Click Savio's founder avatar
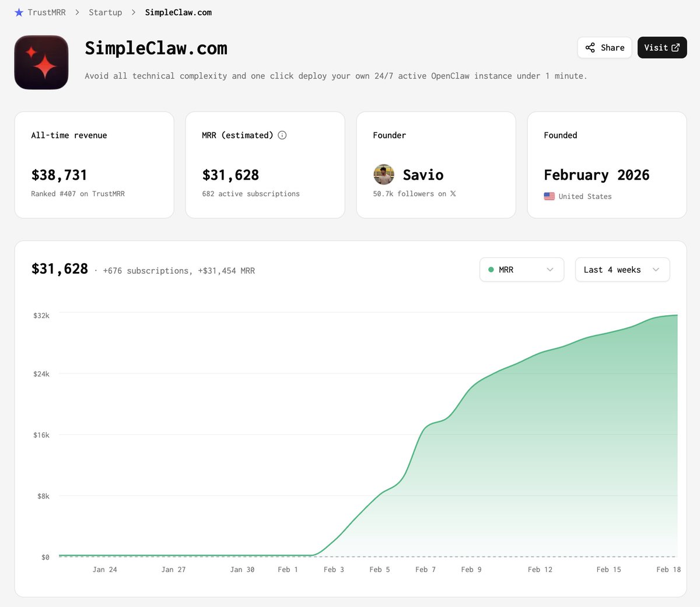This screenshot has width=700, height=607. pos(384,175)
